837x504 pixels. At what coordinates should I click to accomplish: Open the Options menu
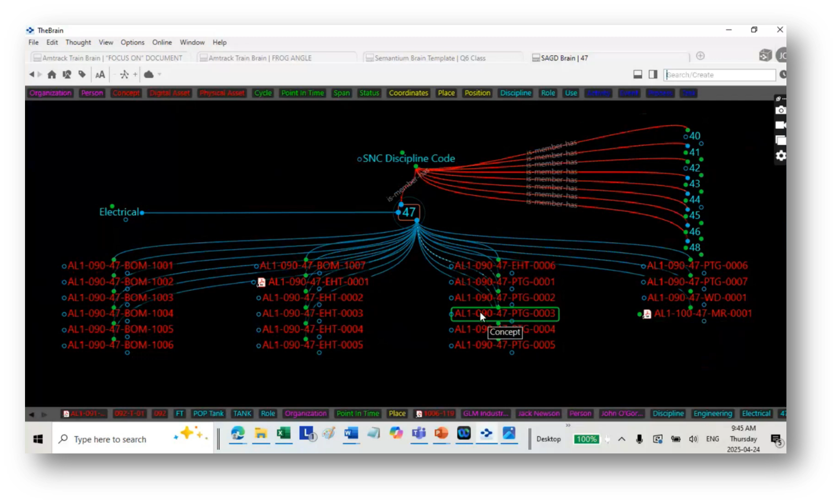(132, 43)
